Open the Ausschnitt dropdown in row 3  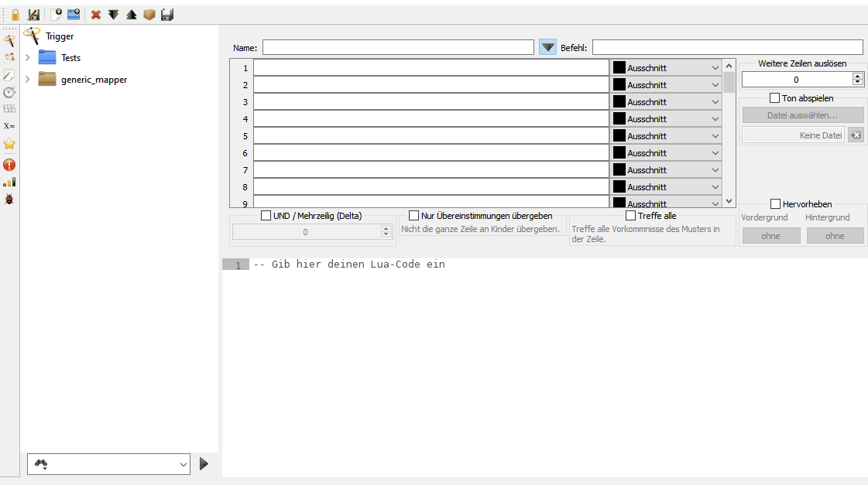[x=665, y=102]
